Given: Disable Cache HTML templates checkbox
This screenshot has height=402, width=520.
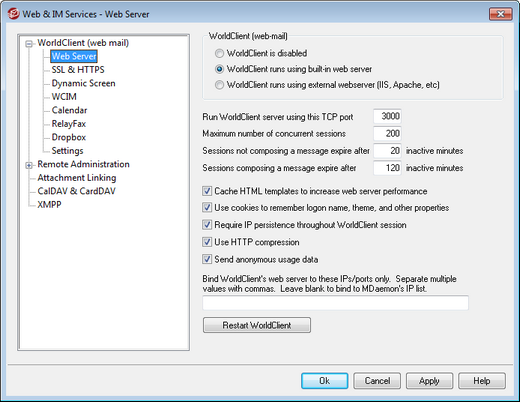Looking at the screenshot, I should click(207, 191).
